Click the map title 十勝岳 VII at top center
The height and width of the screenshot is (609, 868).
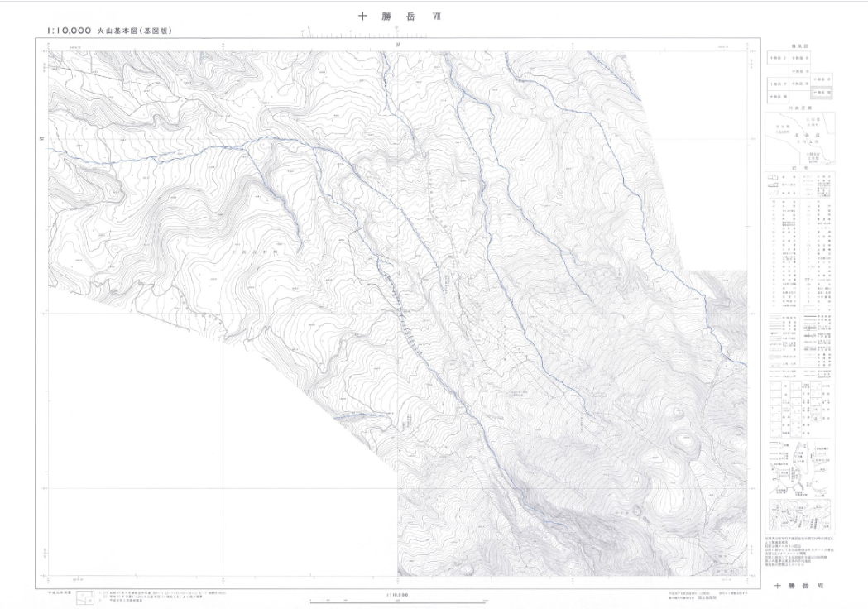[393, 15]
